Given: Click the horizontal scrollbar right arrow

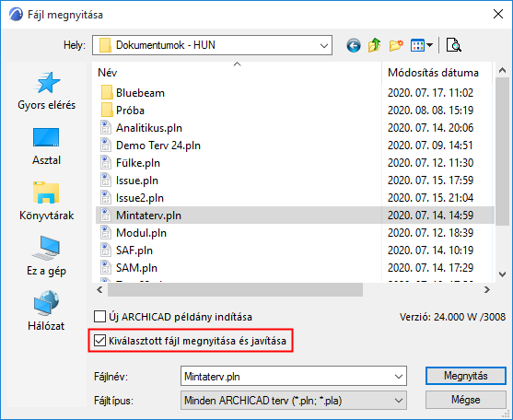Looking at the screenshot, I should pos(487,290).
